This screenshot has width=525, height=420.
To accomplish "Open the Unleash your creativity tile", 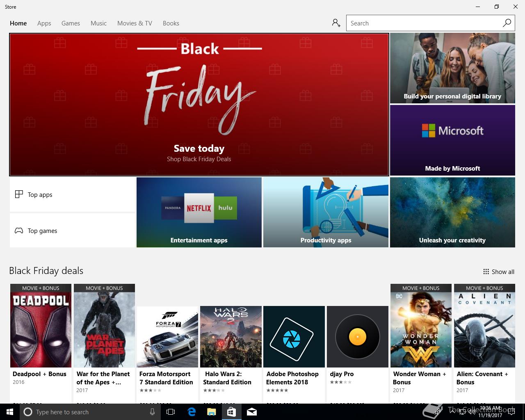I will click(x=452, y=212).
